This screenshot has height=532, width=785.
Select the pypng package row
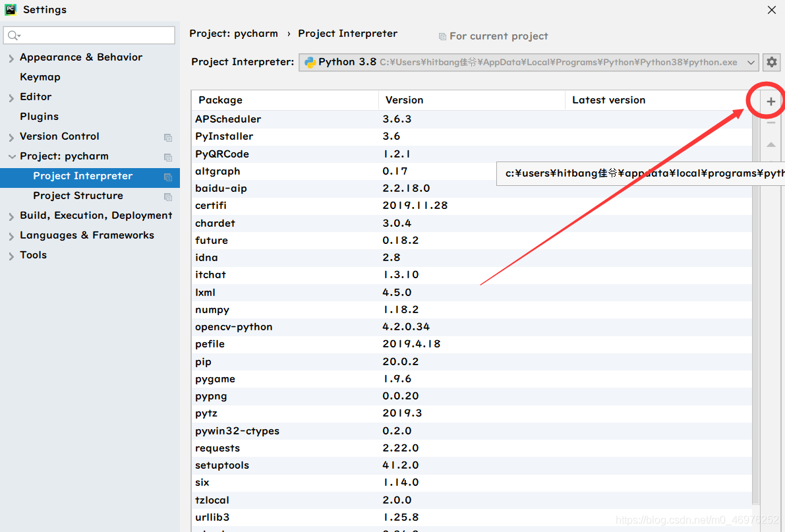point(472,396)
